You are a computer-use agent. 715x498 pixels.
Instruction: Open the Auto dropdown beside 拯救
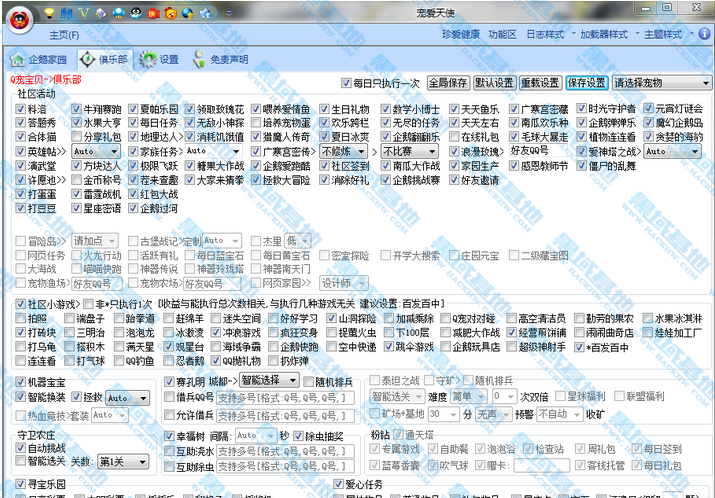(x=128, y=398)
